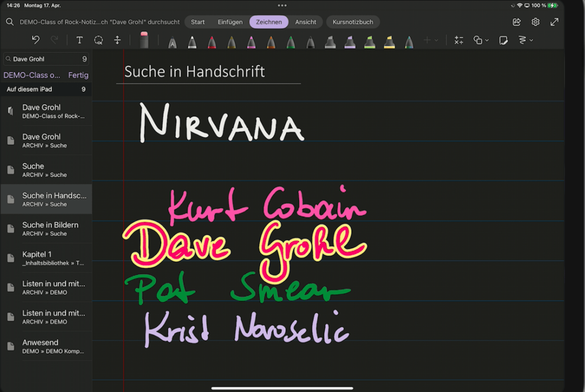Expand the shapes dropdown chevron
The height and width of the screenshot is (392, 585).
pyautogui.click(x=487, y=41)
